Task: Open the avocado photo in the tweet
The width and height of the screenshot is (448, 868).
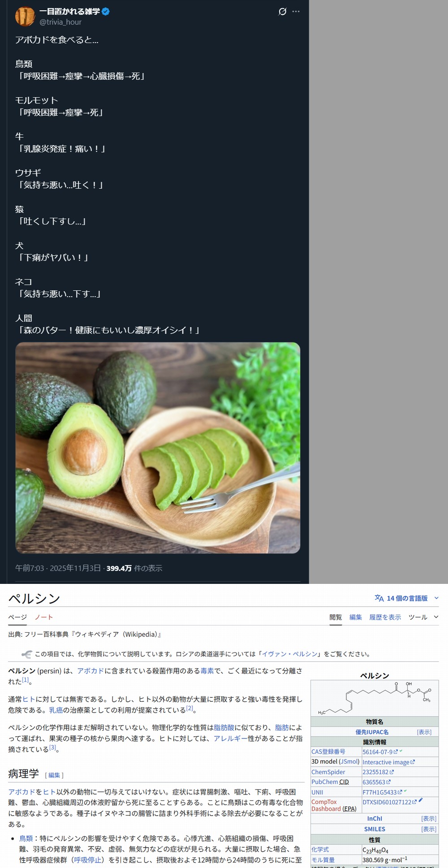Action: 158,448
